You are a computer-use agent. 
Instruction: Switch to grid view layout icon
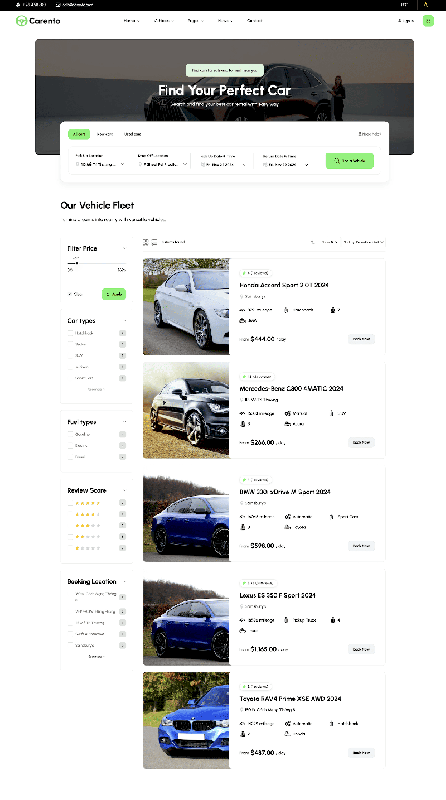[145, 242]
